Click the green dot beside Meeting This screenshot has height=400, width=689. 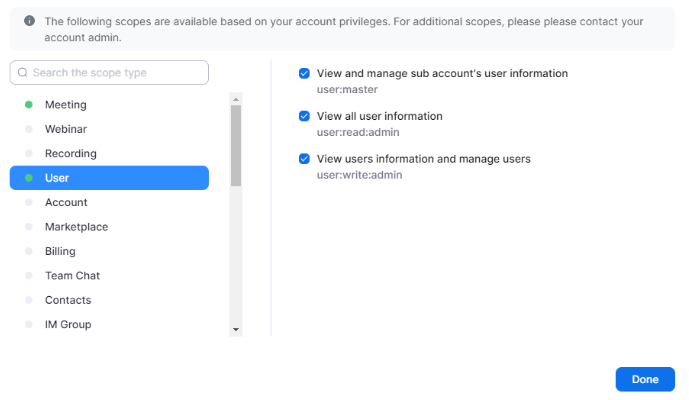pos(29,105)
